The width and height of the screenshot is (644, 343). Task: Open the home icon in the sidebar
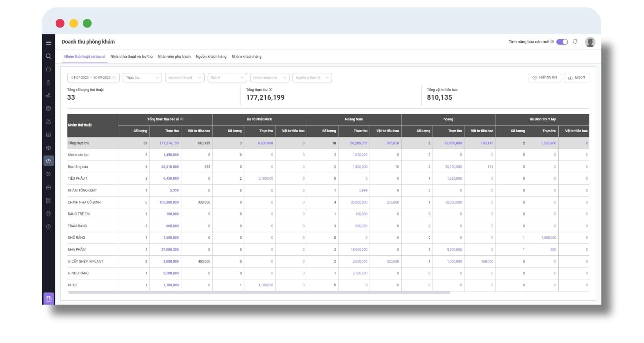(x=48, y=69)
